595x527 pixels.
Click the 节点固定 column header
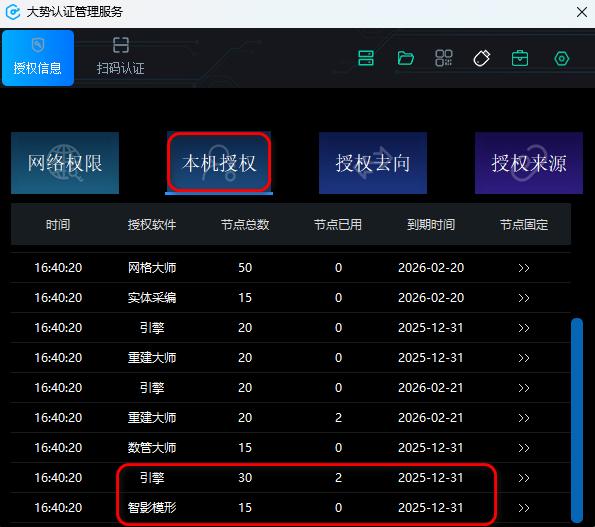pos(524,225)
